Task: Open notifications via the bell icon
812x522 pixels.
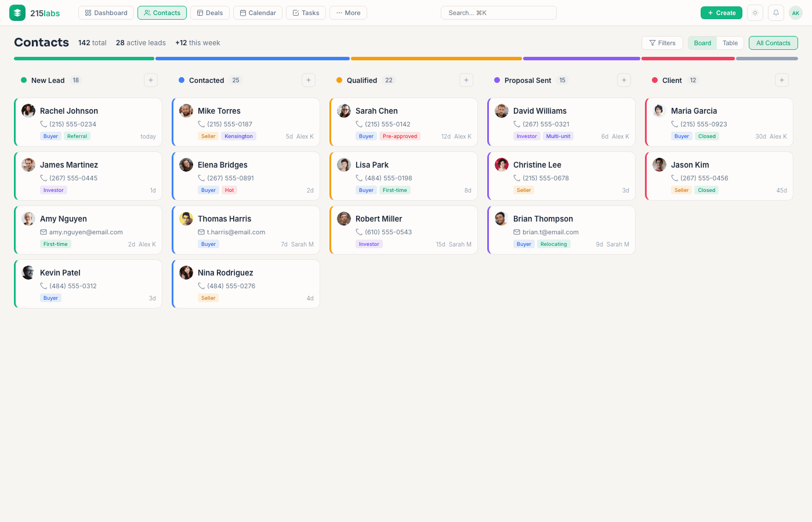Action: [x=775, y=12]
